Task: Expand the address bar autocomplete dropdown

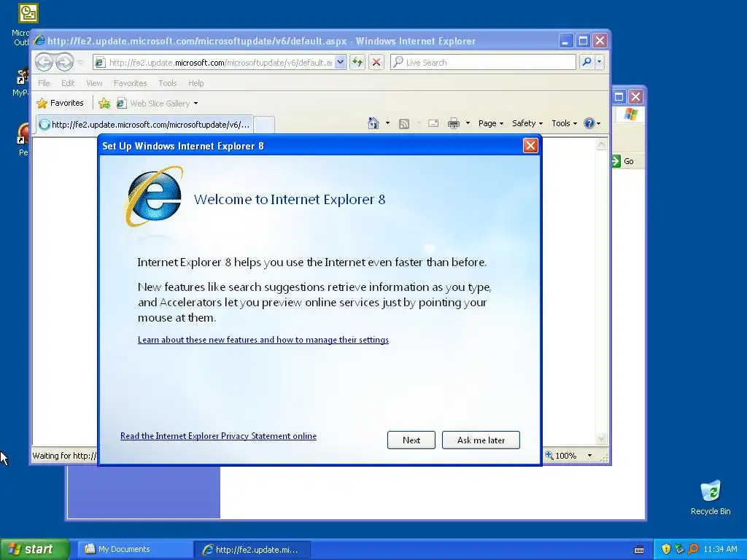Action: pos(340,63)
